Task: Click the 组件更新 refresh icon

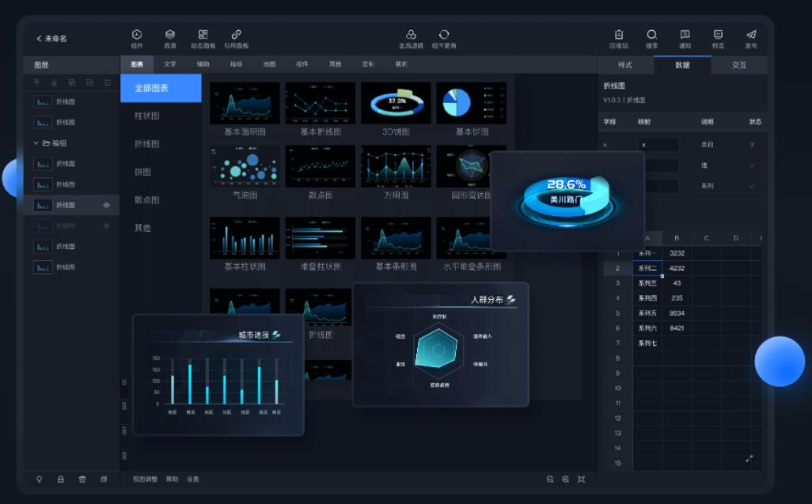Action: [x=444, y=35]
